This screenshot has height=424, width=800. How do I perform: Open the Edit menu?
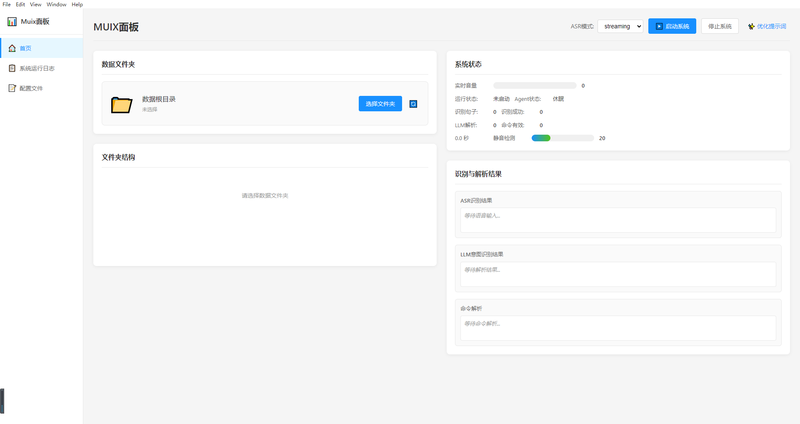point(20,4)
